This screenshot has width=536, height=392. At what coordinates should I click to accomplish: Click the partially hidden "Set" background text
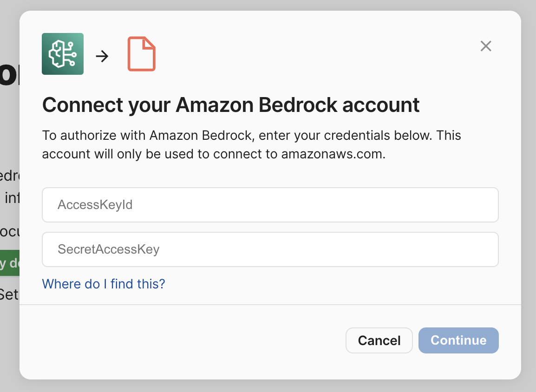click(9, 294)
